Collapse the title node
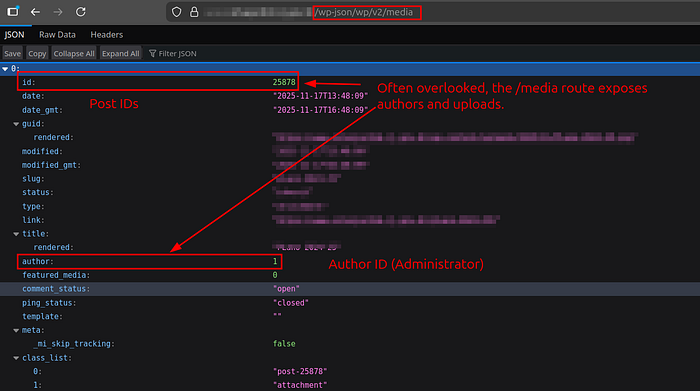This screenshot has height=391, width=700. (16, 234)
